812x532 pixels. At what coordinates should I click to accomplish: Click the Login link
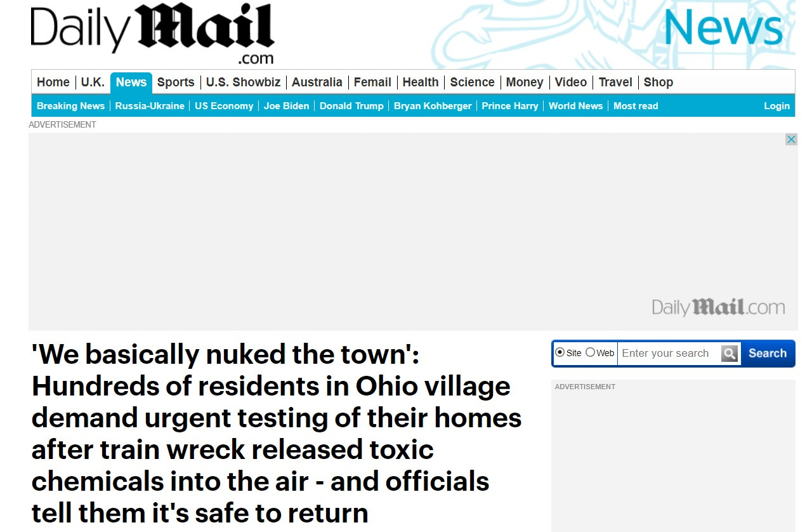pyautogui.click(x=776, y=106)
